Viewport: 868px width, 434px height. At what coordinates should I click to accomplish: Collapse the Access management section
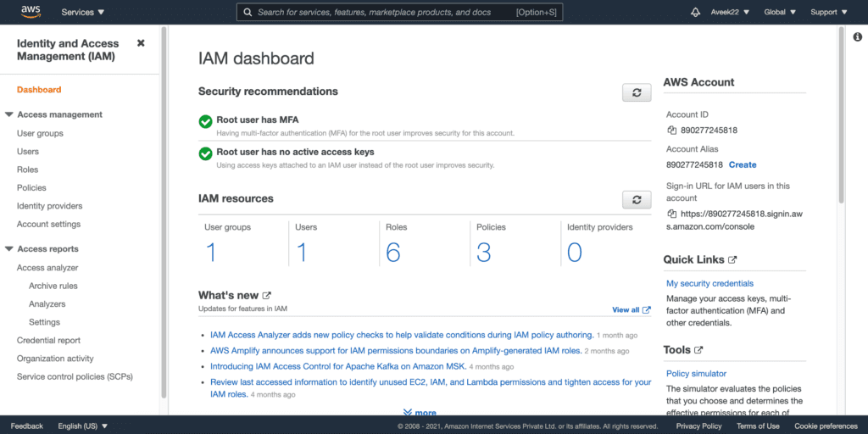point(8,114)
